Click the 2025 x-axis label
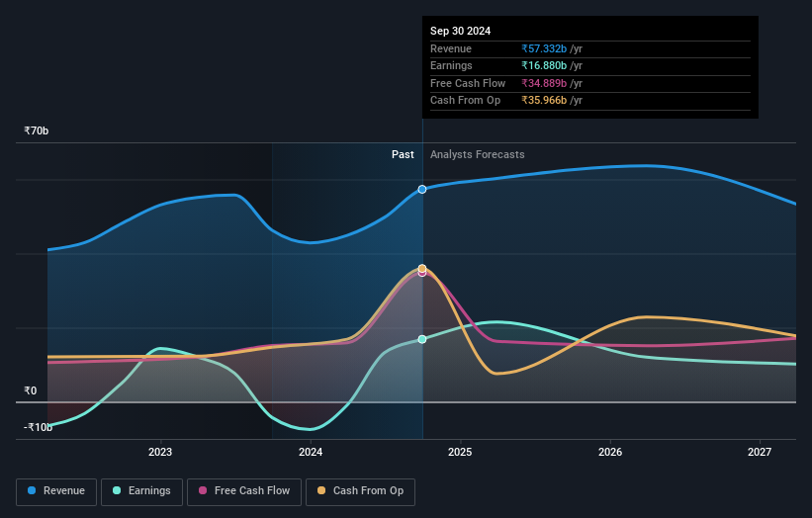Image resolution: width=812 pixels, height=518 pixels. [460, 452]
